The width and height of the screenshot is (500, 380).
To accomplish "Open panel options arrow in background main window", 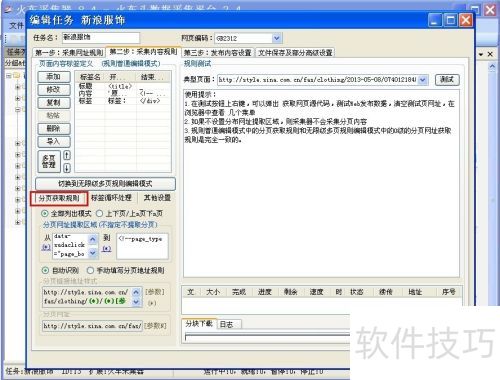I will tap(481, 54).
